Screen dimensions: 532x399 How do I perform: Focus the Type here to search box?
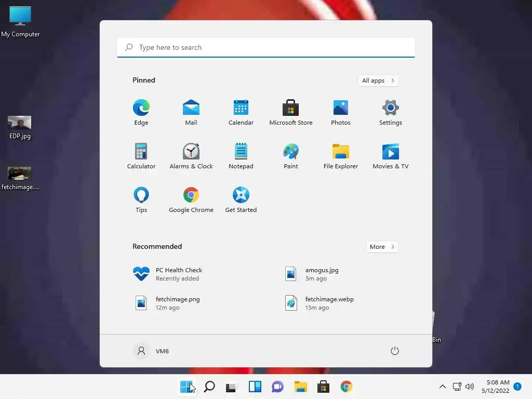pyautogui.click(x=266, y=47)
